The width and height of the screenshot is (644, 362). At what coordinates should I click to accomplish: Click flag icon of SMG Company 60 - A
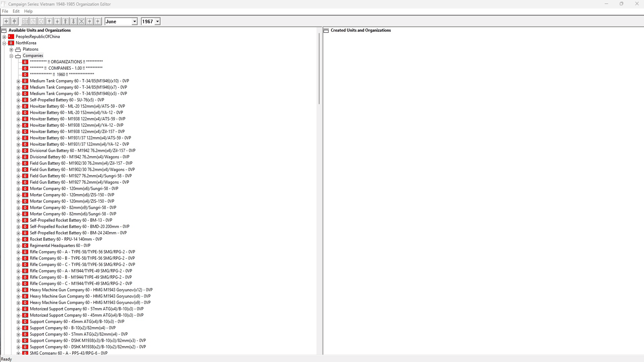(25, 353)
